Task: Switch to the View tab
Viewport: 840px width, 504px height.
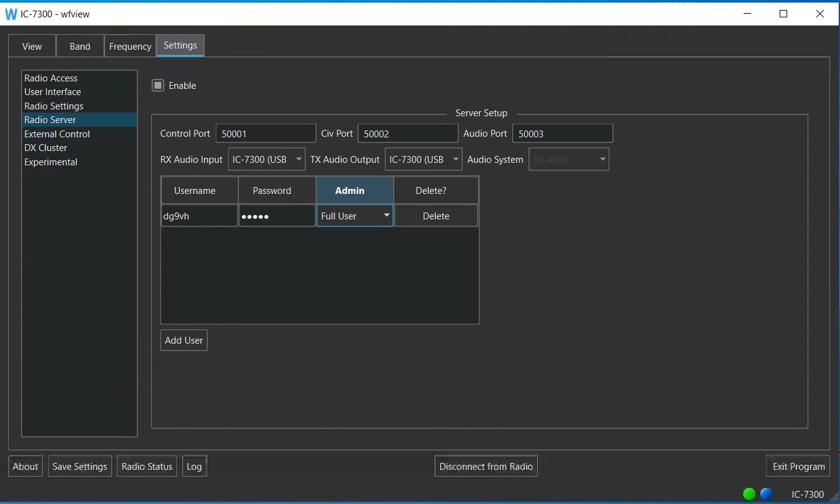Action: [x=32, y=46]
